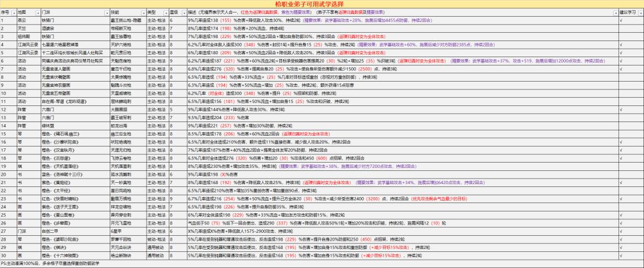Select the title cell 枪职业弟子可用武学选择
Viewport: 644px width, 268px height.
pos(321,4)
